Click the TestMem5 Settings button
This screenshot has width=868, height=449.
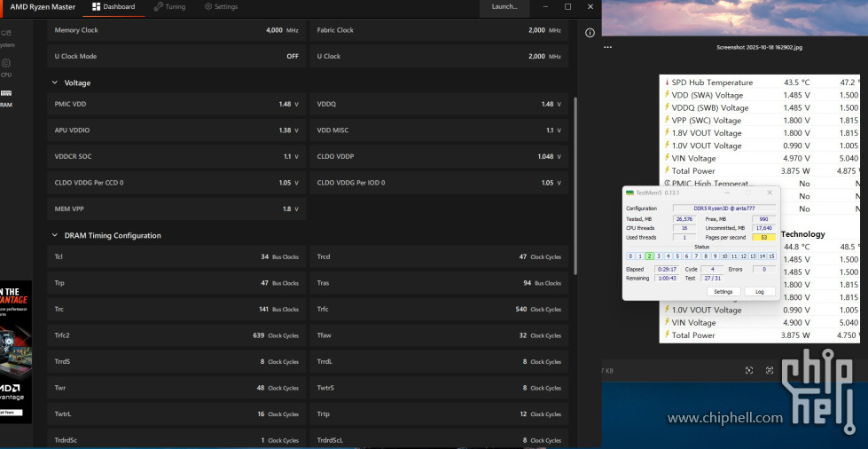pos(723,291)
